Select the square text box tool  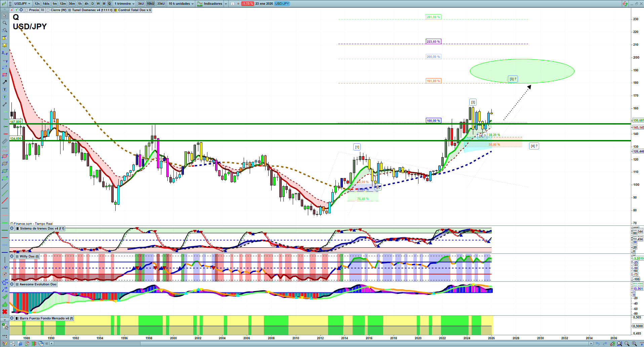5,90
